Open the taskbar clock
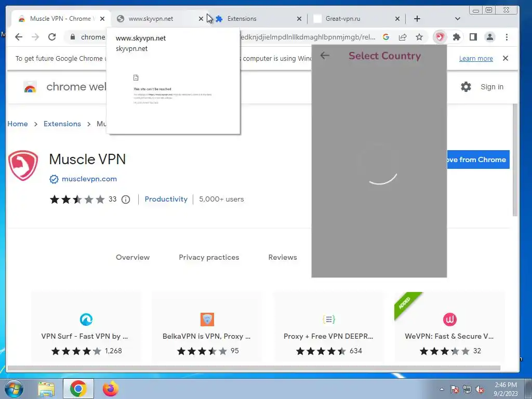The image size is (532, 399). 506,389
